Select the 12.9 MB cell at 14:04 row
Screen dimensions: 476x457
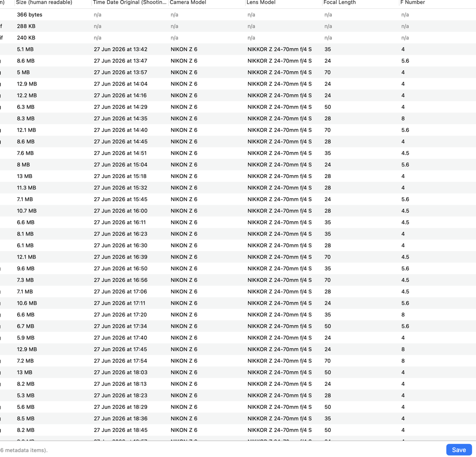(27, 84)
